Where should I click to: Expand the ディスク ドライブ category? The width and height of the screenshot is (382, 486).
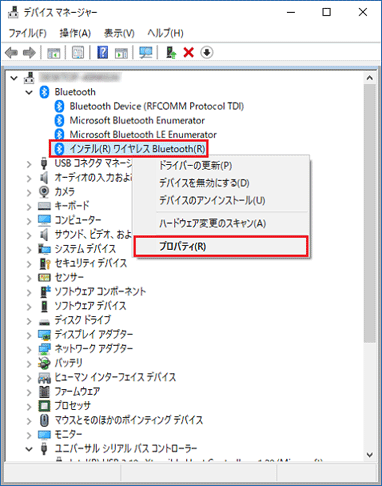pos(29,321)
